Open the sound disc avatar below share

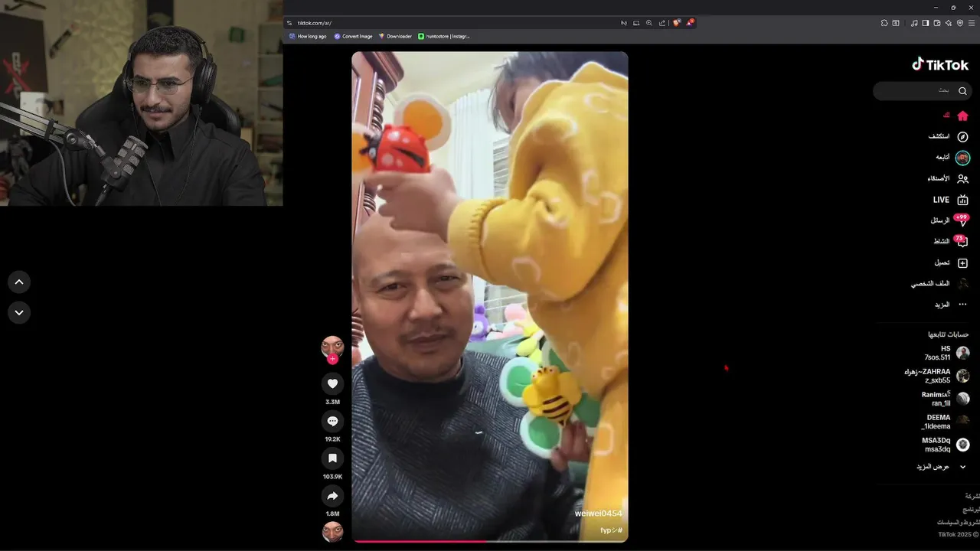[332, 532]
